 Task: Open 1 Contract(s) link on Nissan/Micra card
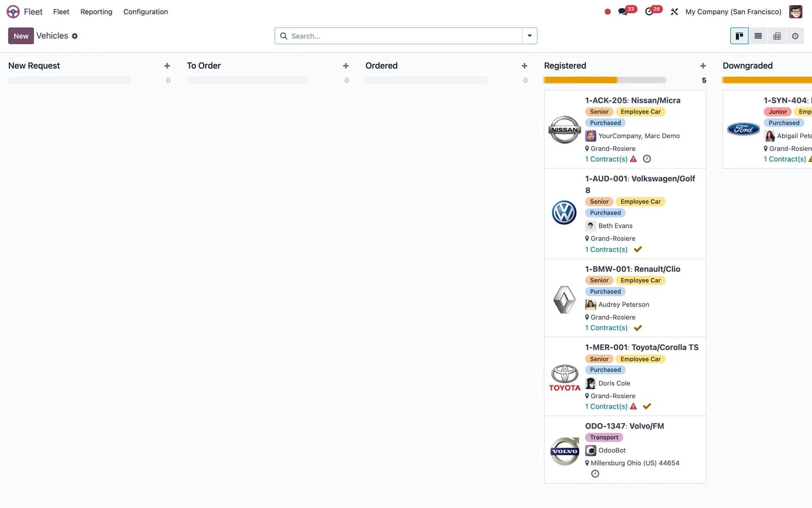(x=606, y=159)
